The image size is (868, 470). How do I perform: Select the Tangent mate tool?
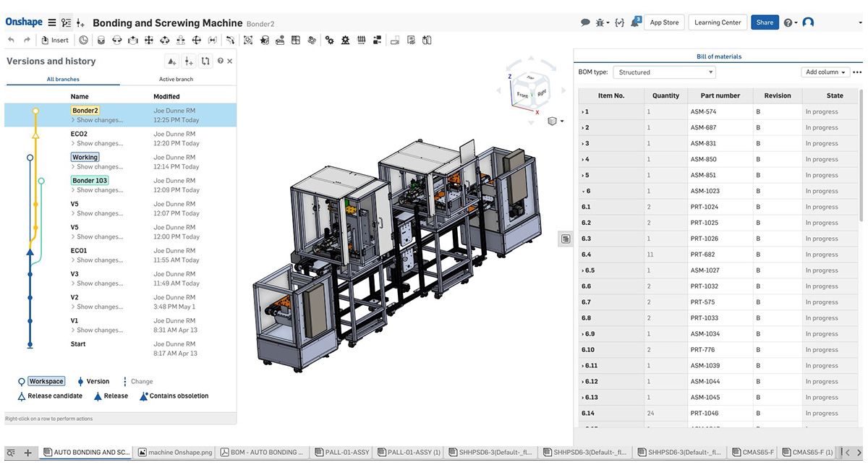click(230, 40)
